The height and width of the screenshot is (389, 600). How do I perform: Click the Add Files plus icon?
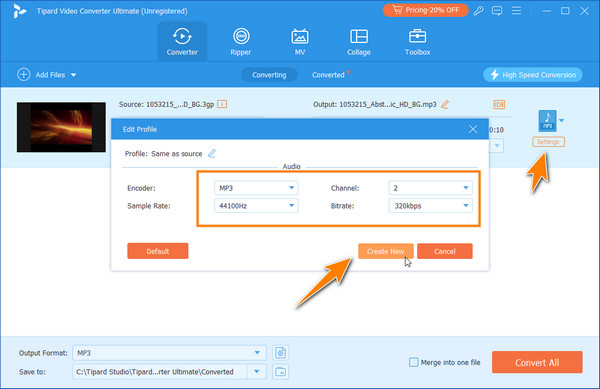(24, 75)
